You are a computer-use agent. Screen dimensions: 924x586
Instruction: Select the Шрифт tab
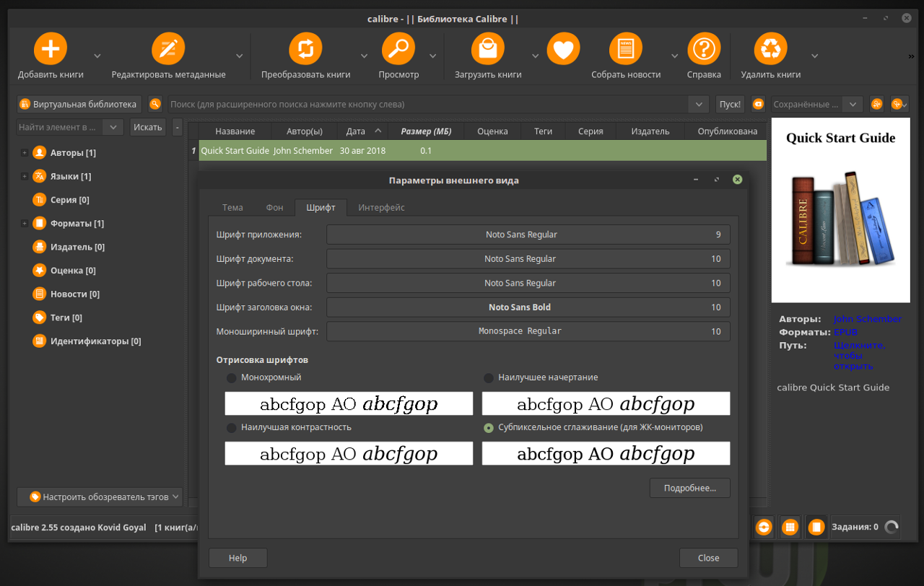tap(321, 207)
